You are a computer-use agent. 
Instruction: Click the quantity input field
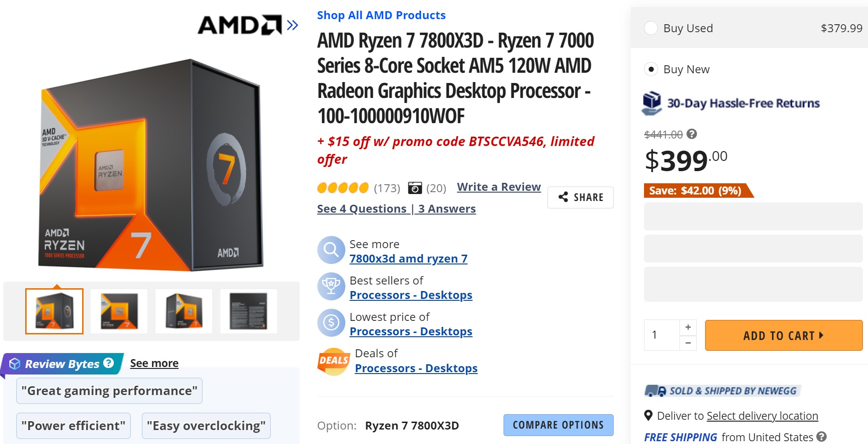coord(662,335)
